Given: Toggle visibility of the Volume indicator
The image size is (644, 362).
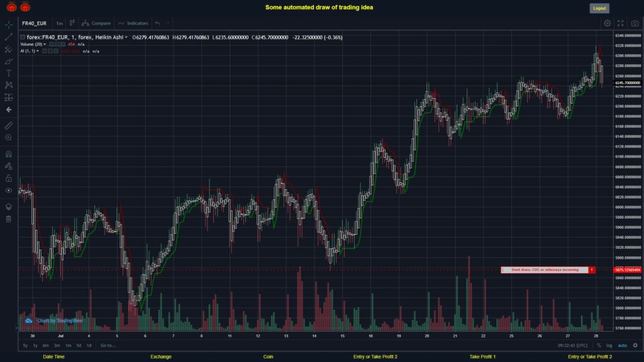Looking at the screenshot, I should pos(52,45).
